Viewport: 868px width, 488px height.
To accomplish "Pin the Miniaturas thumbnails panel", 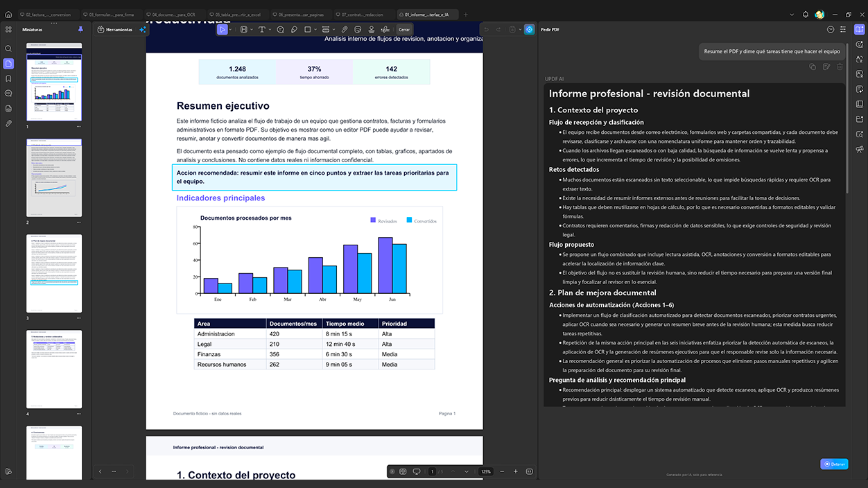I will pyautogui.click(x=80, y=30).
